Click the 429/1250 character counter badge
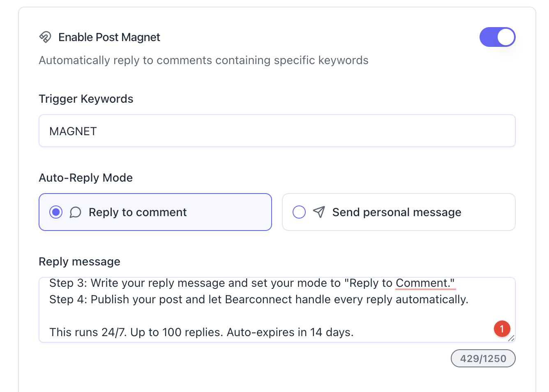 [x=483, y=359]
